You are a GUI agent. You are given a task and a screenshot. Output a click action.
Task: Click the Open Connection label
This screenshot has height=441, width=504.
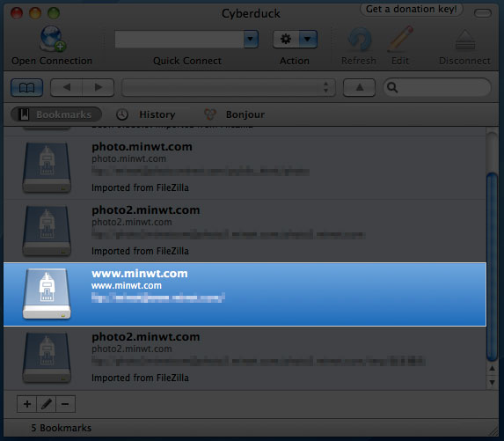(52, 61)
